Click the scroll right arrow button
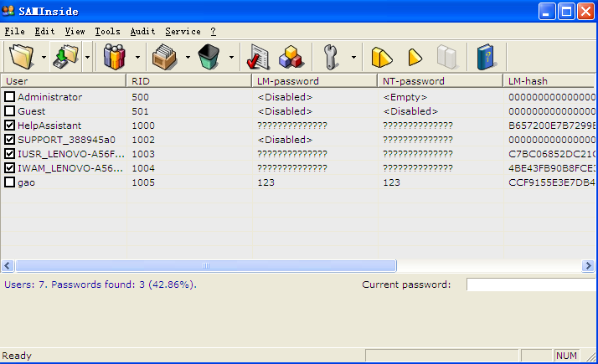Image resolution: width=598 pixels, height=364 pixels. [588, 265]
